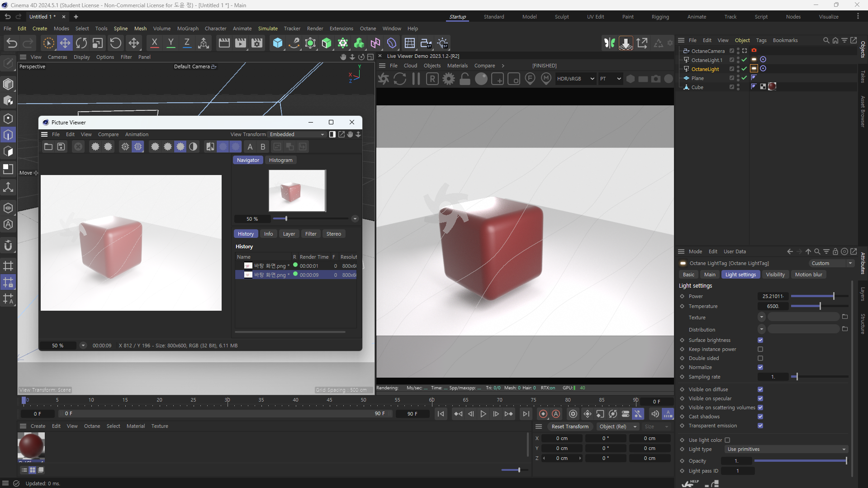
Task: Open Materials menu in Live Viewer
Action: point(457,66)
